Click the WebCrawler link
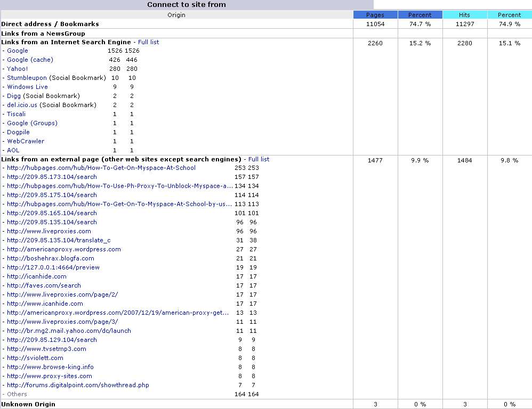This screenshot has width=532, height=409. 26,141
